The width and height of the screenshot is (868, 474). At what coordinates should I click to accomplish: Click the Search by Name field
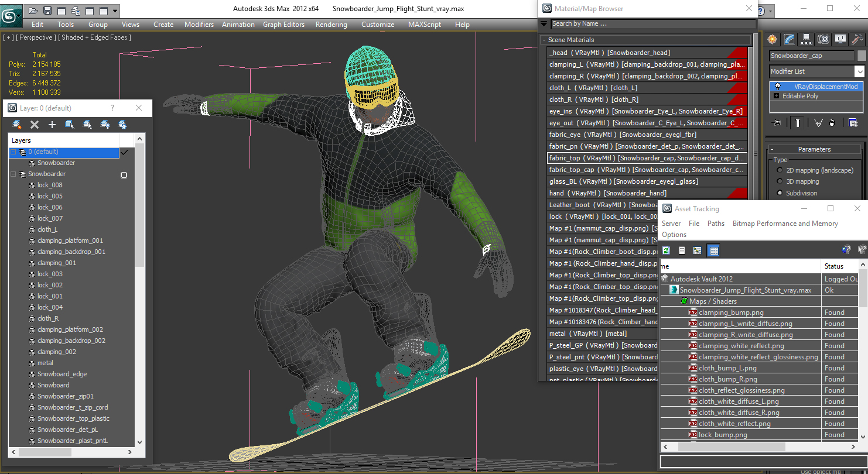(652, 23)
